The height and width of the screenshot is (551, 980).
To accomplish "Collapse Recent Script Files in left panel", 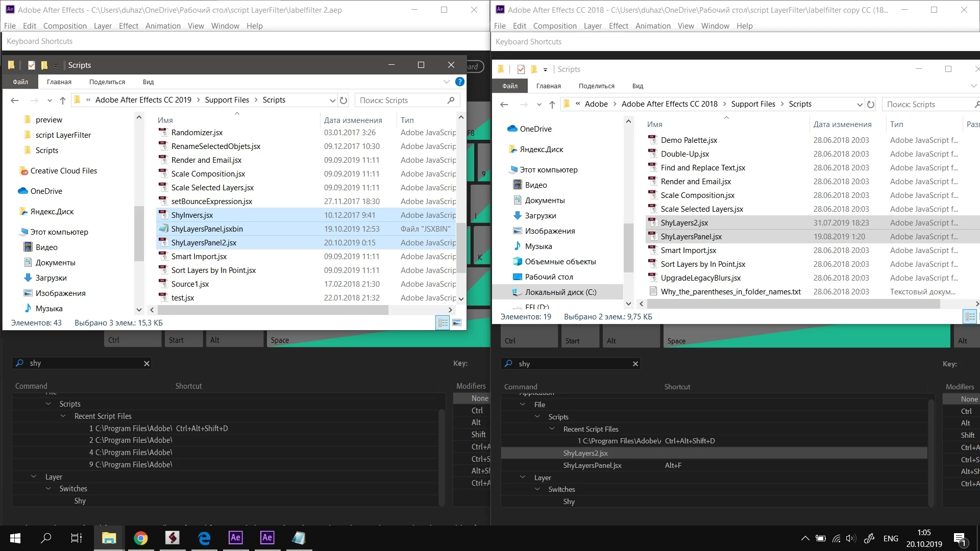I will pyautogui.click(x=63, y=416).
